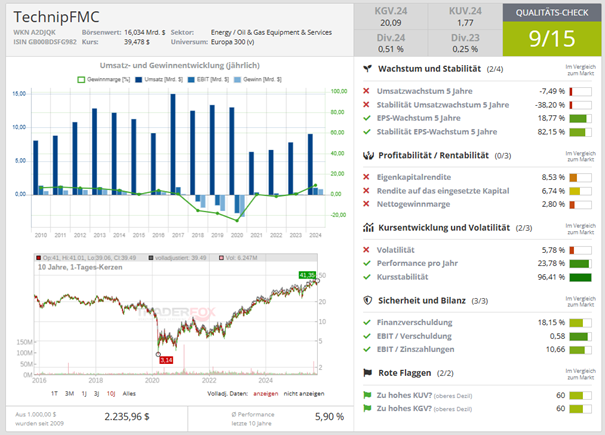Click the 'anzeigen' link for Volladj. Daten
Viewport: 605px width, 435px height.
pyautogui.click(x=260, y=394)
